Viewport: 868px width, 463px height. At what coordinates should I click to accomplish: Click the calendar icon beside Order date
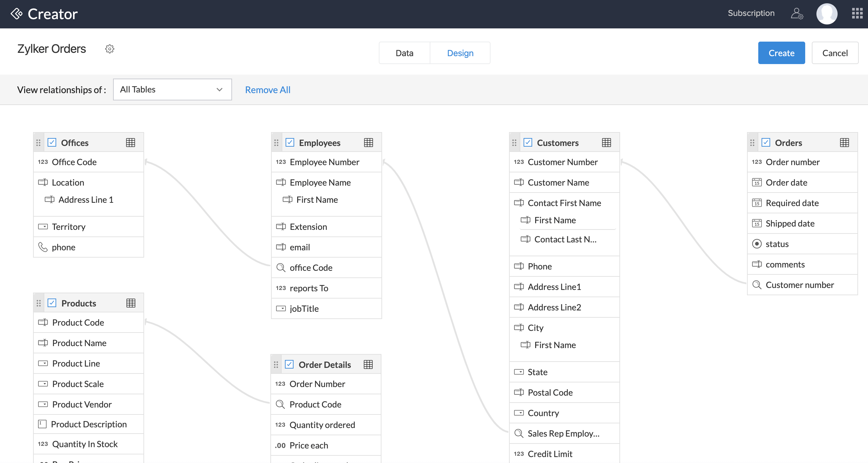(x=757, y=182)
